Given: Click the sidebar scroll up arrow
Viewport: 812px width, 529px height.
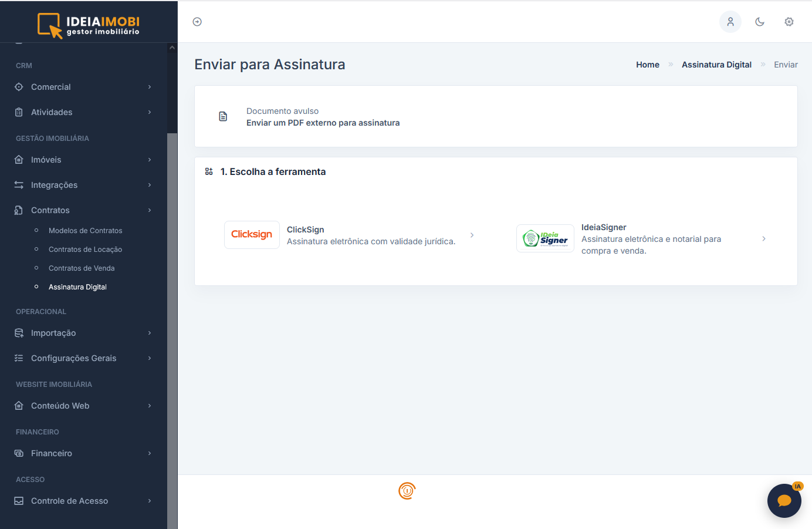Looking at the screenshot, I should pyautogui.click(x=172, y=48).
